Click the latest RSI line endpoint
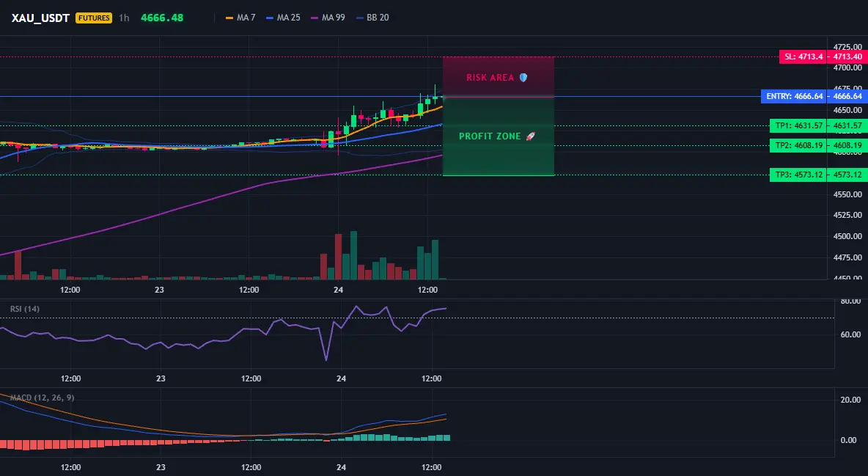Viewport: 868px width, 476px height. click(446, 308)
